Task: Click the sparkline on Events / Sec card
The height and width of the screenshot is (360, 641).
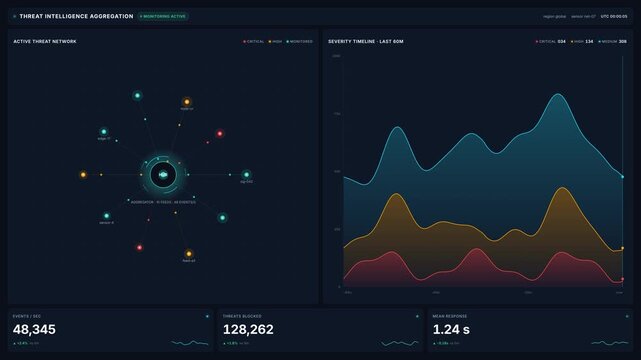Action: click(190, 343)
